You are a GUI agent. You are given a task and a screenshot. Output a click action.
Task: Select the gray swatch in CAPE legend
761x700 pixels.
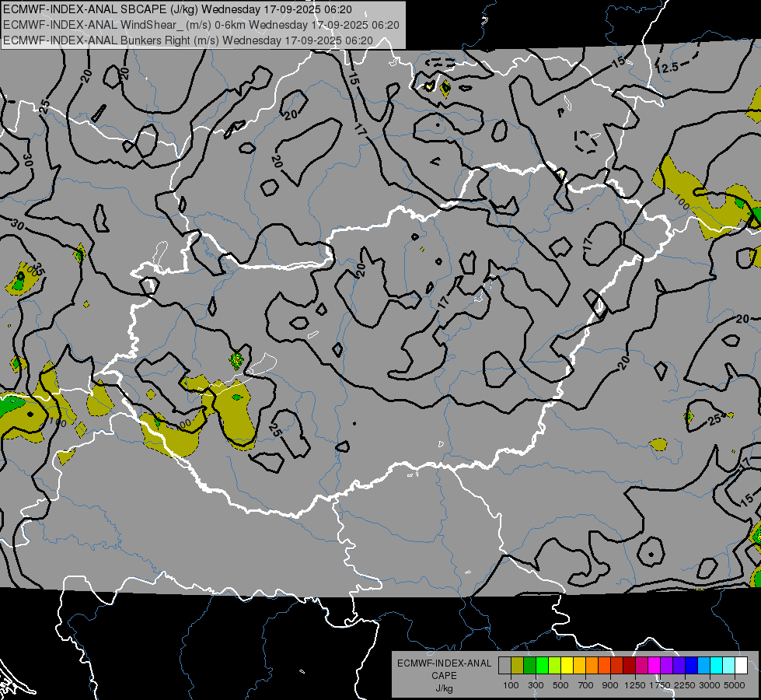[504, 666]
